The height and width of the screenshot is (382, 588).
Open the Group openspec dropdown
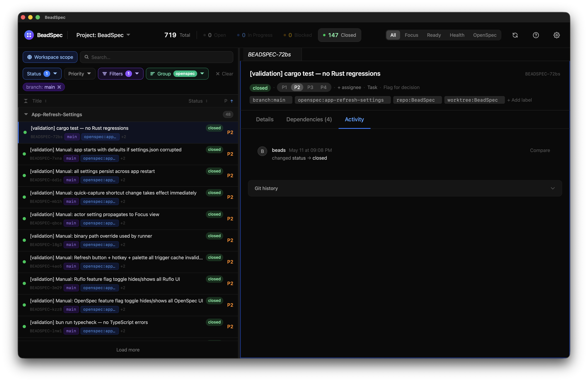tap(177, 74)
